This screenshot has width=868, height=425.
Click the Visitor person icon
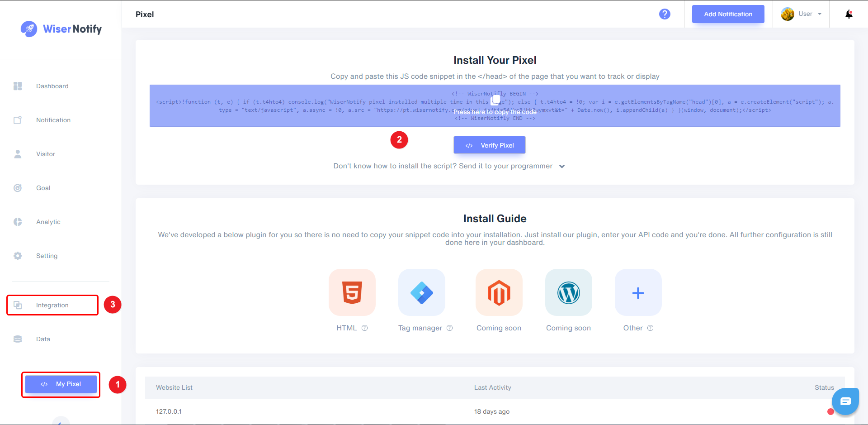(18, 154)
